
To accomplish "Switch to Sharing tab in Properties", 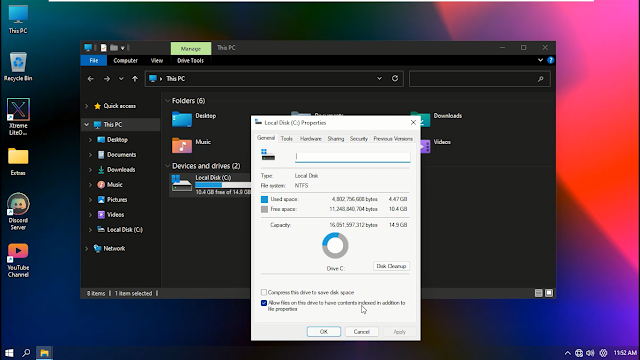I will pos(336,139).
